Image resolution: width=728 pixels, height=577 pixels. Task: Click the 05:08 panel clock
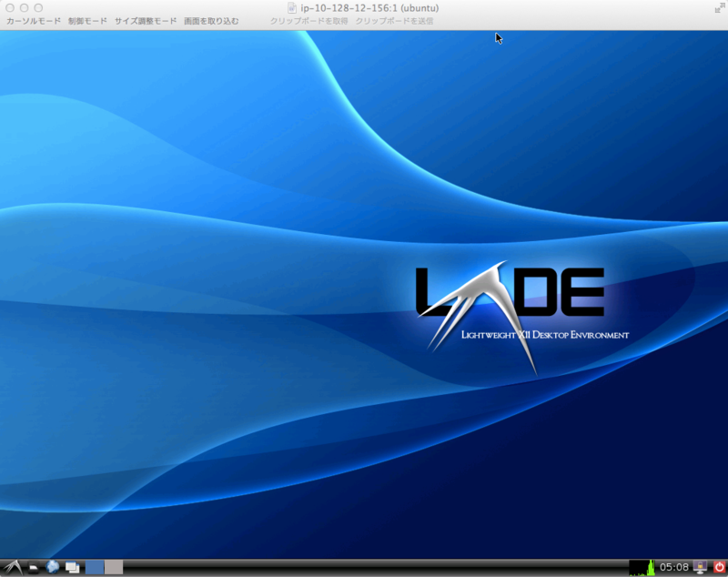coord(674,567)
